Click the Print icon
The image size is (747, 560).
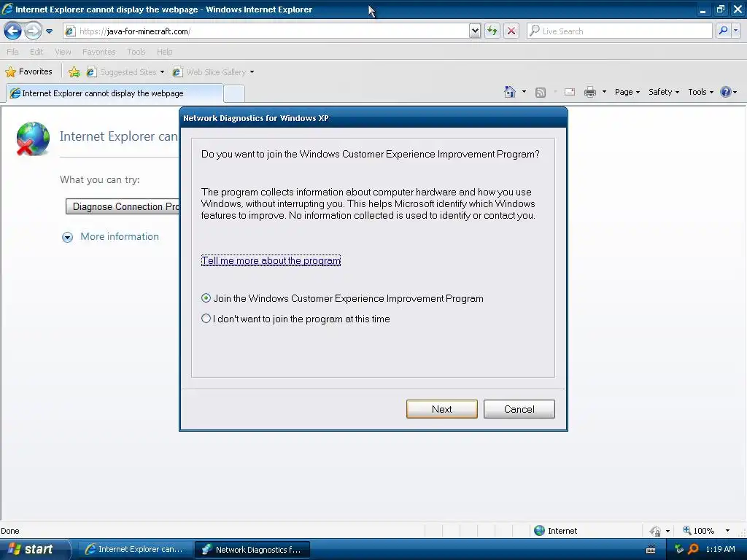pos(590,92)
